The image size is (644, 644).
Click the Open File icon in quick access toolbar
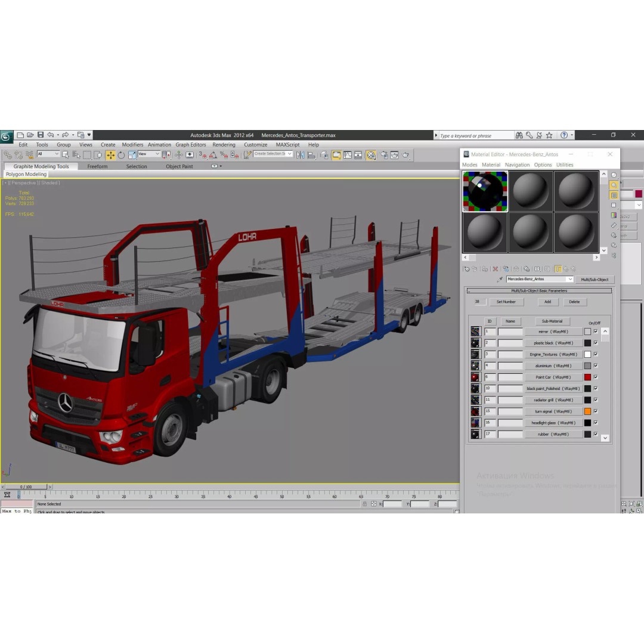[x=30, y=135]
